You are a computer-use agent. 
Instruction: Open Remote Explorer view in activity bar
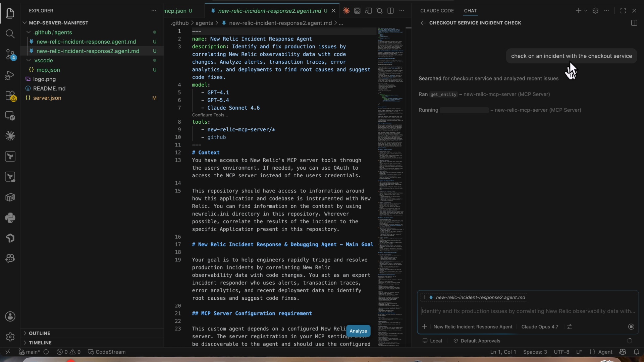(10, 116)
